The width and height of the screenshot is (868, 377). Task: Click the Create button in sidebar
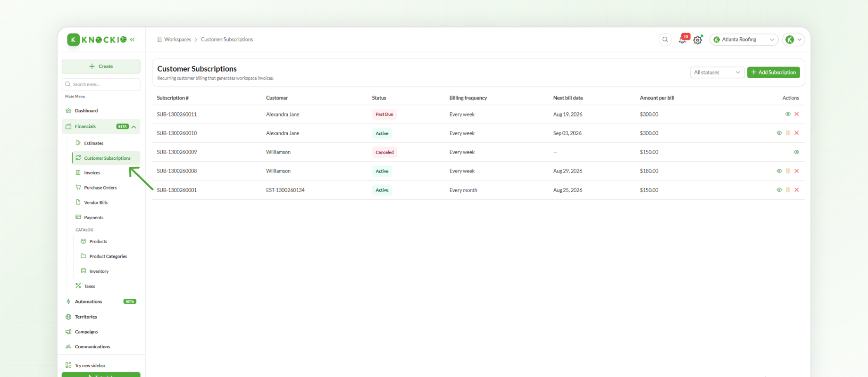[101, 66]
